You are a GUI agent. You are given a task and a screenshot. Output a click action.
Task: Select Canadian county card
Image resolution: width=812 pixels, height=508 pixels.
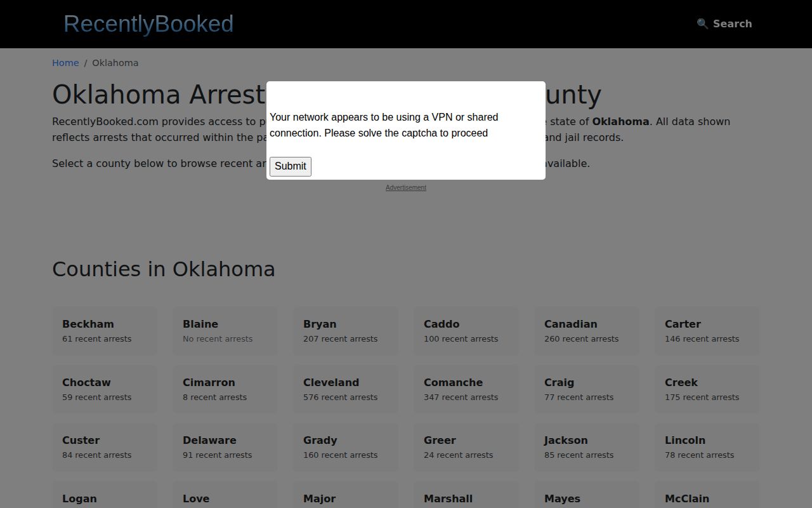point(587,331)
